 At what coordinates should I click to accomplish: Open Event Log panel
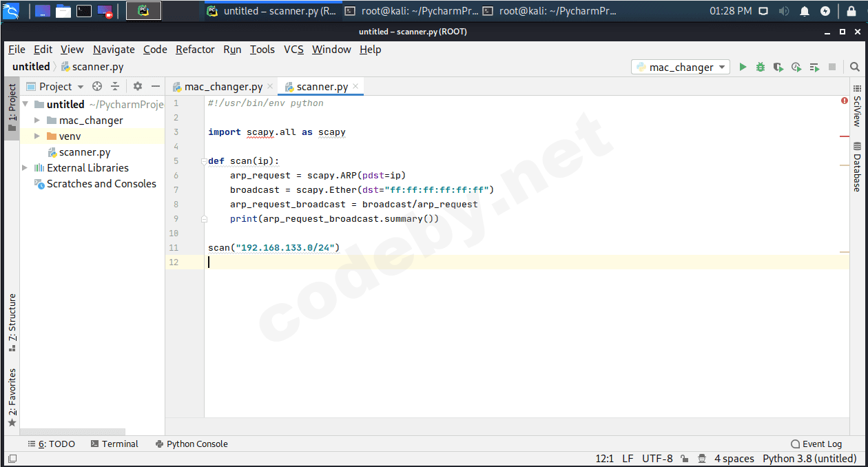click(816, 444)
